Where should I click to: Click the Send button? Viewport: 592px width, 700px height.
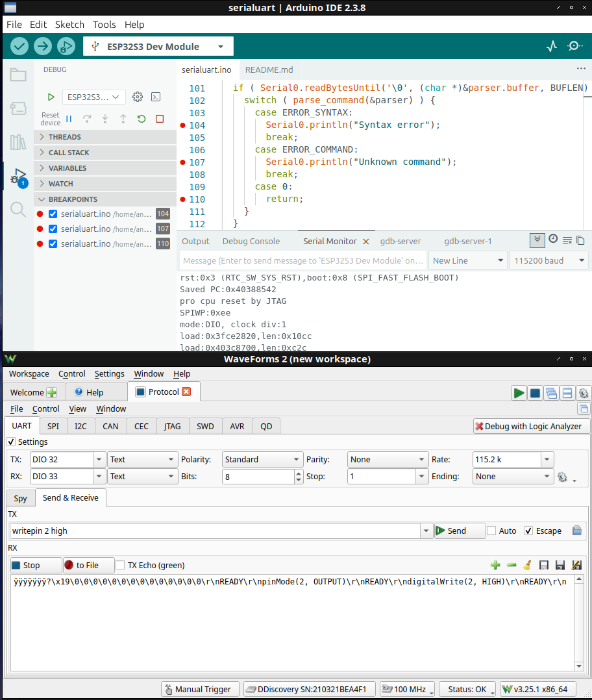tap(460, 531)
